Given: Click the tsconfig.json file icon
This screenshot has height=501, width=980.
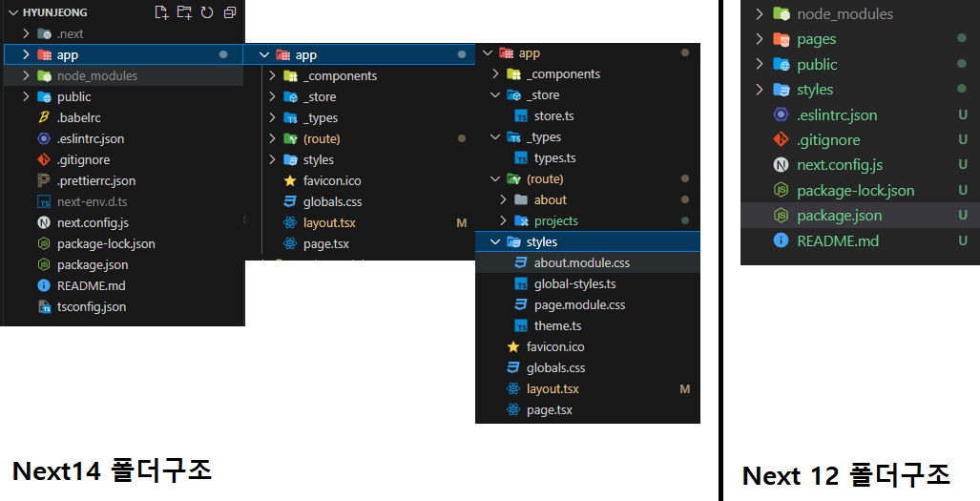Looking at the screenshot, I should 44,306.
